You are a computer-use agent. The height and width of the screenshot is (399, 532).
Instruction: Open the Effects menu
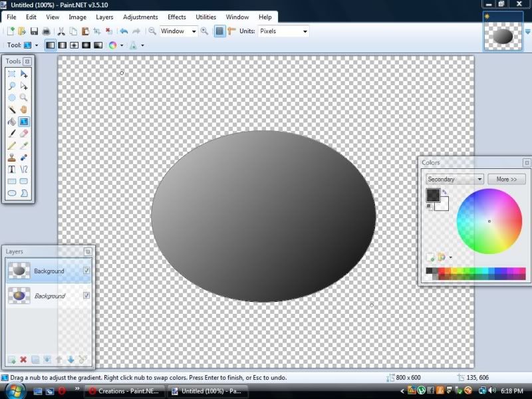pos(177,17)
